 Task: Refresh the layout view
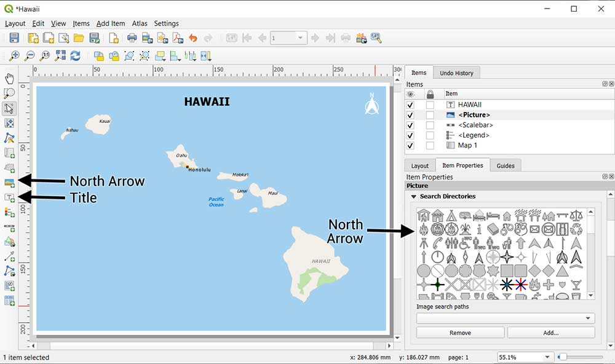pyautogui.click(x=75, y=56)
